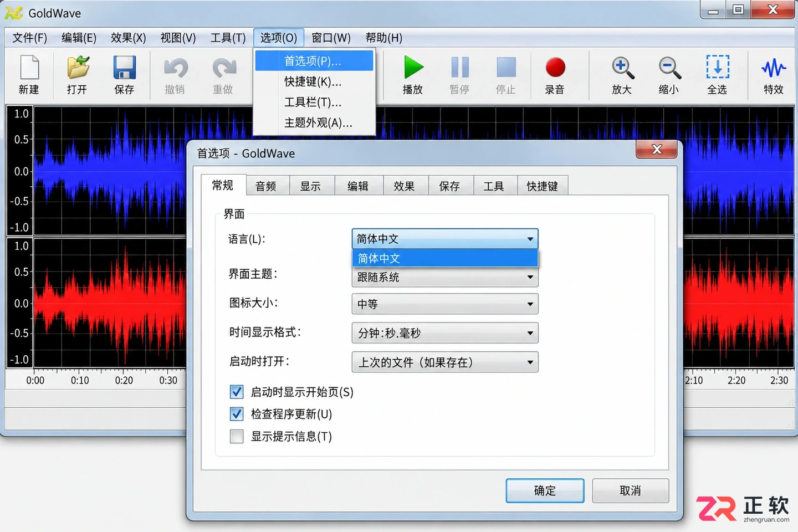Choose 首选项(P)... from the options menu
Screen dimensions: 798x532
(x=314, y=61)
